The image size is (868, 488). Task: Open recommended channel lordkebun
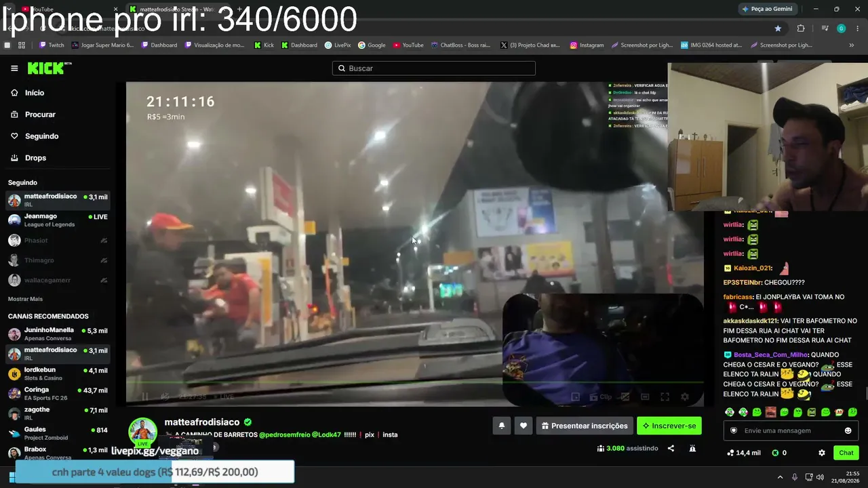click(x=58, y=374)
